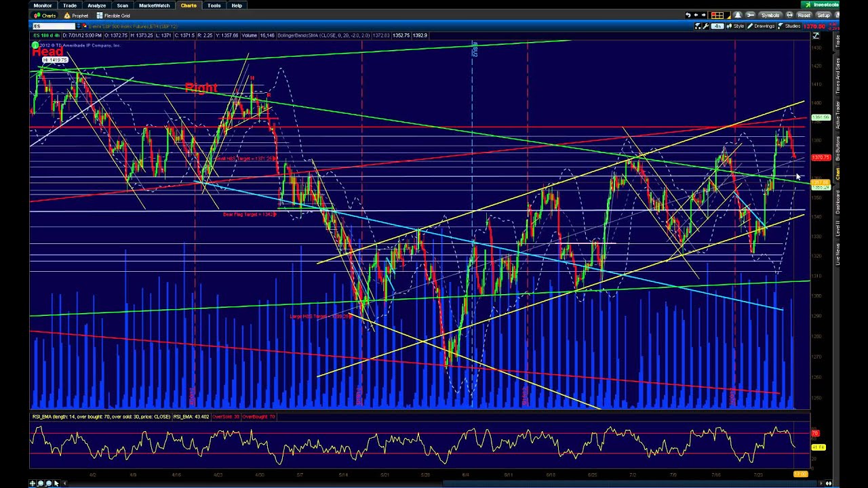
Task: Open the Style menu
Action: click(x=735, y=26)
